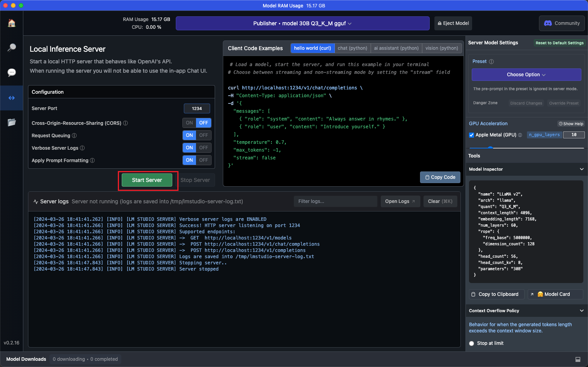Screen dimensions: 588x367
Task: Click '0 downloading • 0 completed' status text
Action: [x=85, y=359]
